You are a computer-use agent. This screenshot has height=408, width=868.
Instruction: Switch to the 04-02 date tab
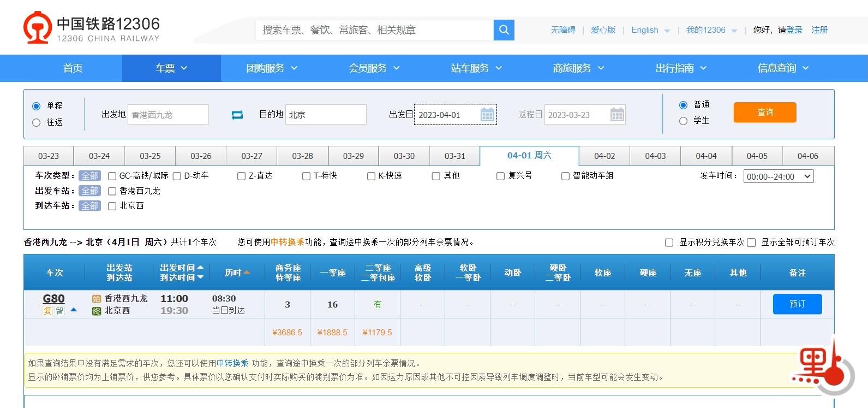(x=604, y=156)
